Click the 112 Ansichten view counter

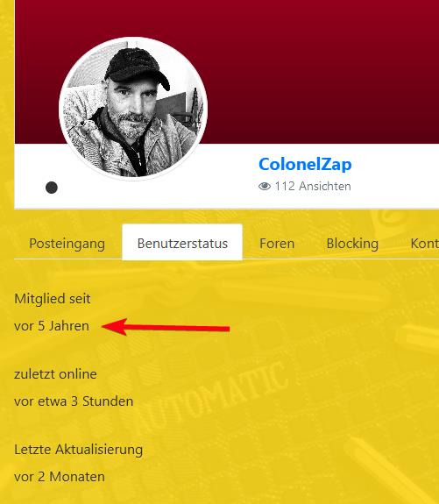click(305, 186)
